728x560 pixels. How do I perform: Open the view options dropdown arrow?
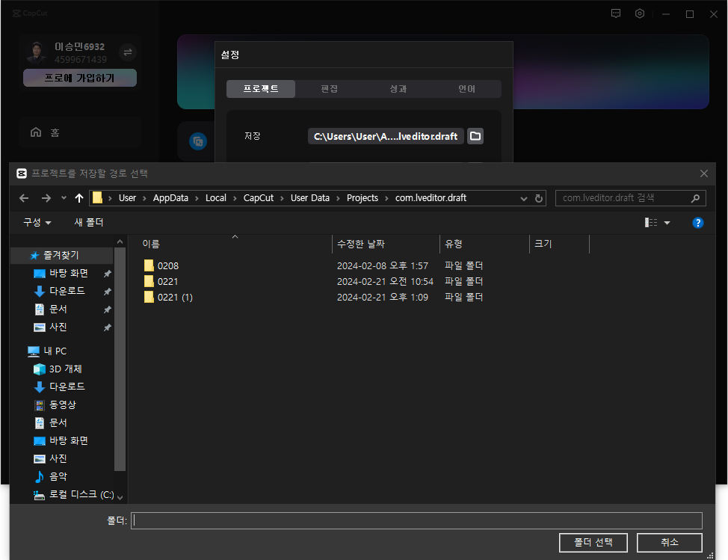(x=667, y=223)
